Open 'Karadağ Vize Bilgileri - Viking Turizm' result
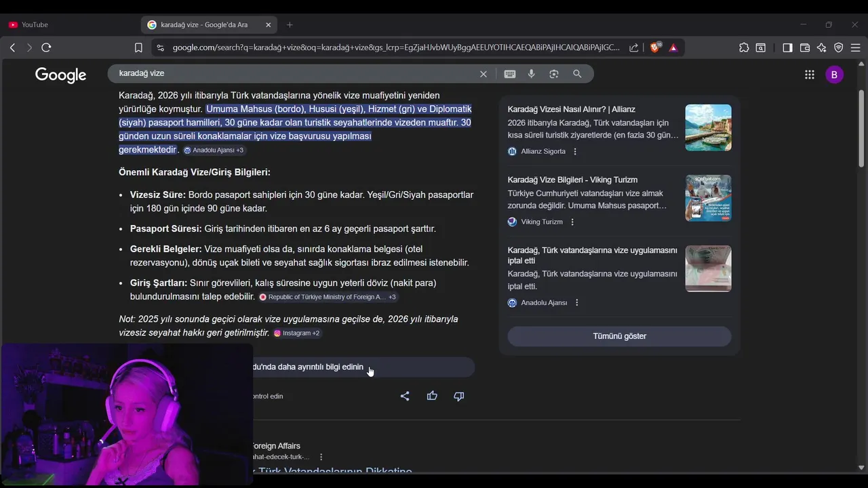Viewport: 868px width, 488px height. (572, 180)
